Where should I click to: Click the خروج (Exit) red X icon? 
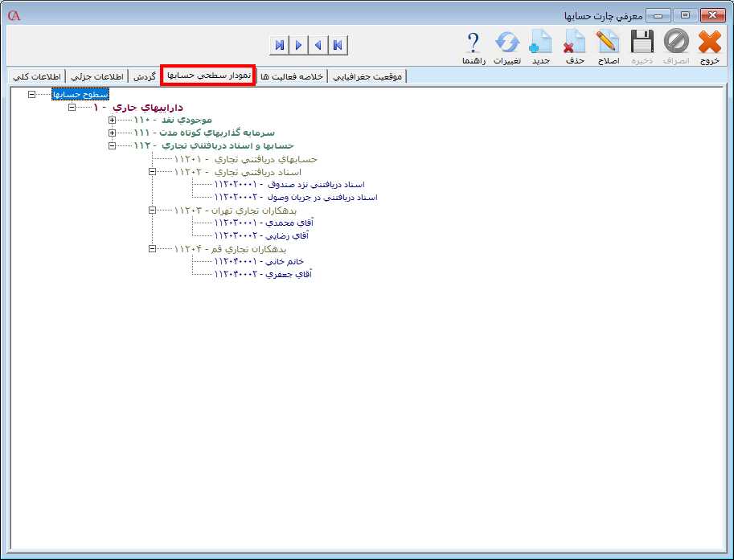pos(710,42)
